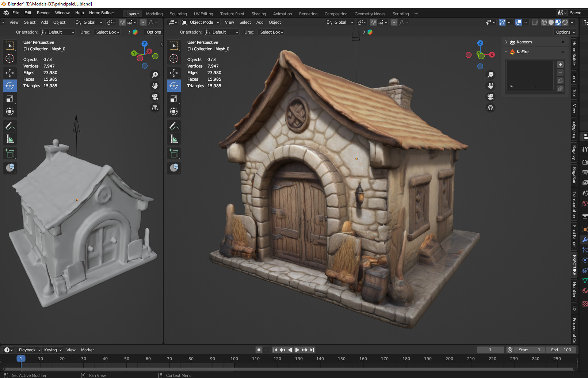Open Drag Select Box dropdown in right viewport
The height and width of the screenshot is (378, 588).
click(271, 32)
